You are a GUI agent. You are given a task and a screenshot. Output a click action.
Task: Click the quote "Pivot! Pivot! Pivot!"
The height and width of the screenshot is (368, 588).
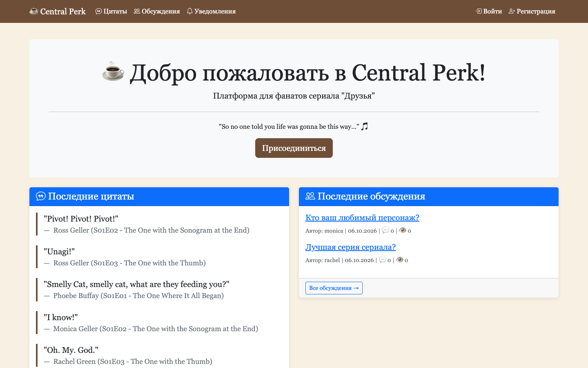(x=81, y=219)
